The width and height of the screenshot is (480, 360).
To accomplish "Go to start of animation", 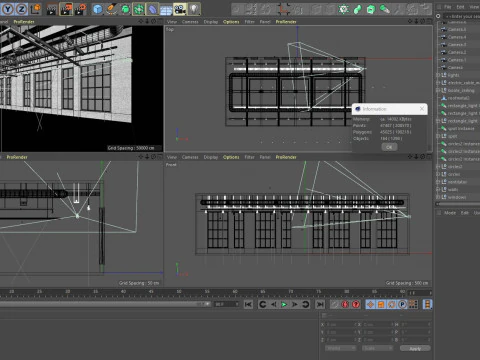I will click(248, 304).
